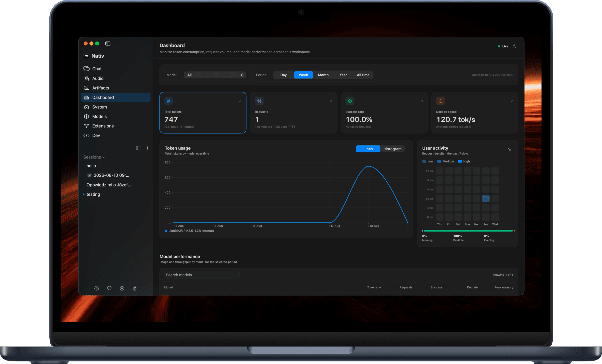The width and height of the screenshot is (602, 364).
Task: Open the hello session
Action: [x=115, y=166]
